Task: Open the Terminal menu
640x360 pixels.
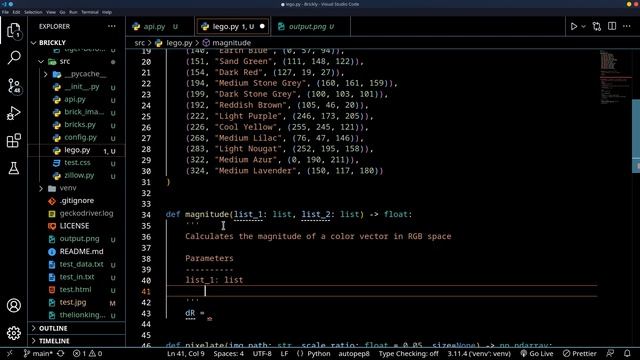Action: coord(90,12)
